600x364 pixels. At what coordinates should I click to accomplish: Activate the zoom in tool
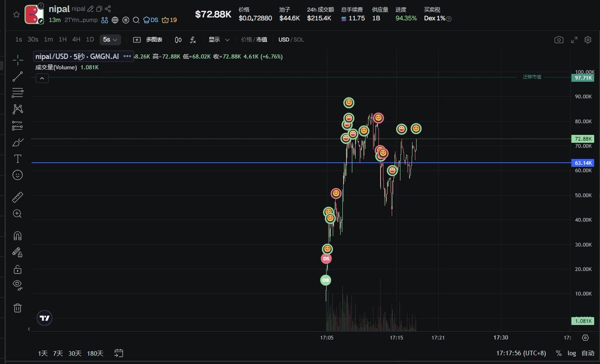click(x=17, y=213)
